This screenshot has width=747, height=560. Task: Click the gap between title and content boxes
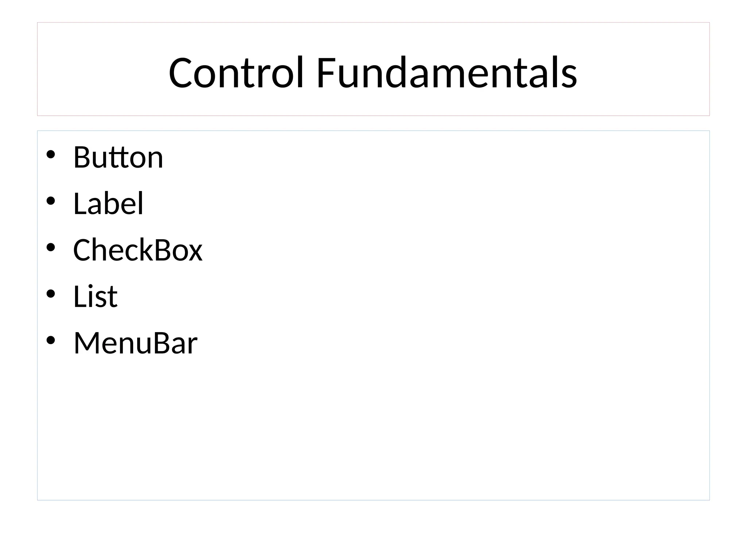point(373,123)
